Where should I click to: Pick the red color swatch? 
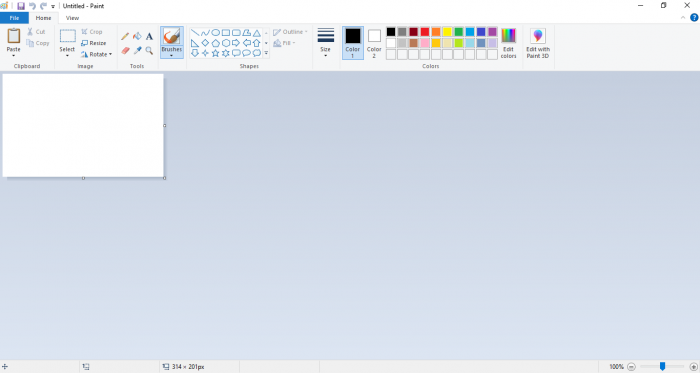(425, 32)
